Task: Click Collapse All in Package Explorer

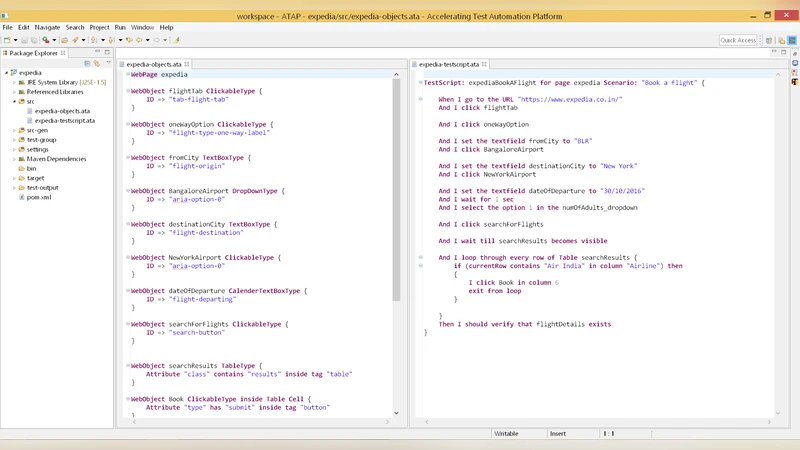Action: click(x=87, y=63)
